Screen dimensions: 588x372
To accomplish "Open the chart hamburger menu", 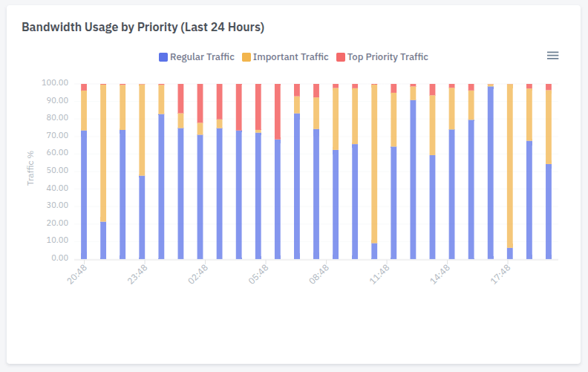I will click(x=552, y=56).
